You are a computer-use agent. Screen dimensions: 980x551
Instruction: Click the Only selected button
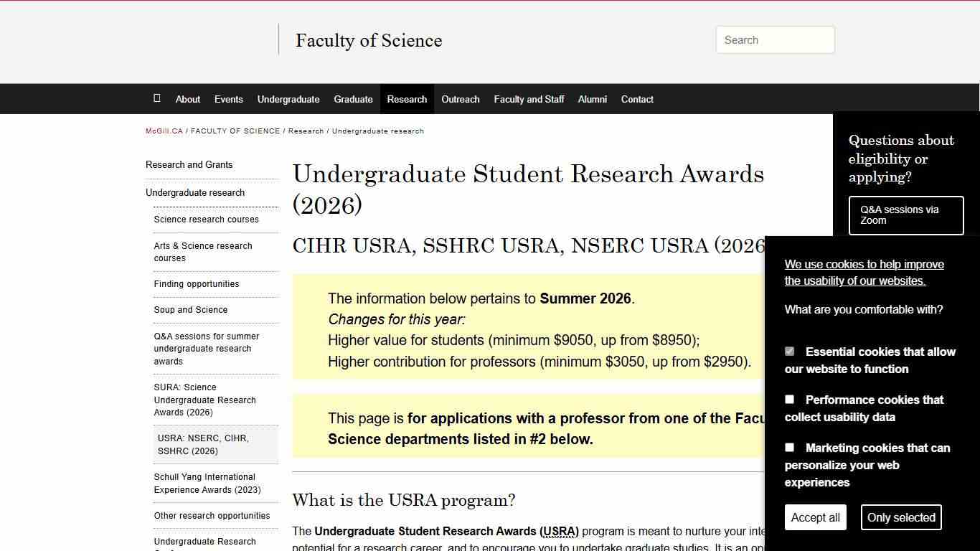click(x=901, y=517)
